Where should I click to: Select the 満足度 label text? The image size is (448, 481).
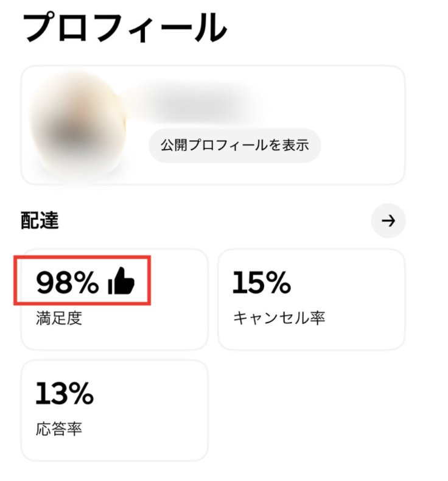58,317
